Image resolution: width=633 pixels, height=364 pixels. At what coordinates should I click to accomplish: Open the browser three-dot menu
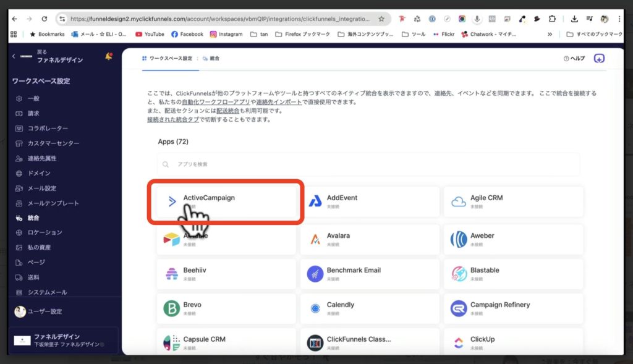[620, 19]
